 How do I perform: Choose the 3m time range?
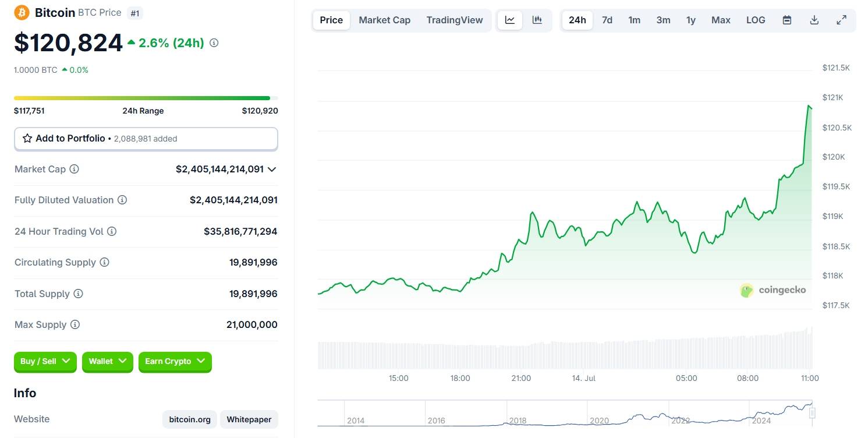click(663, 20)
